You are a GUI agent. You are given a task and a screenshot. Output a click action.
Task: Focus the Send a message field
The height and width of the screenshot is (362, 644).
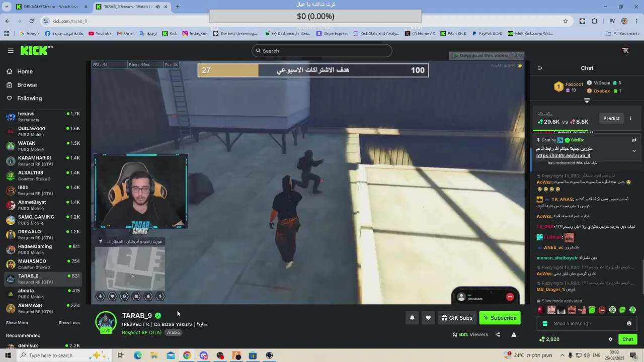[587, 323]
